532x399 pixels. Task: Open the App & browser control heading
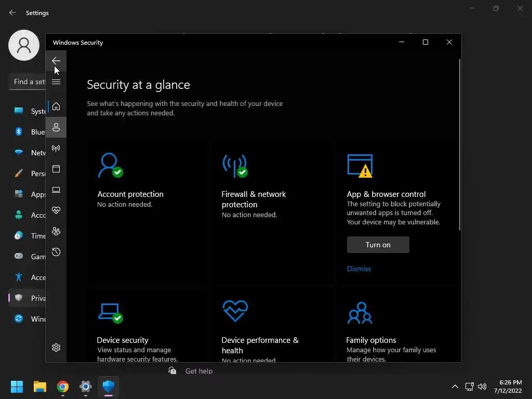pos(386,194)
